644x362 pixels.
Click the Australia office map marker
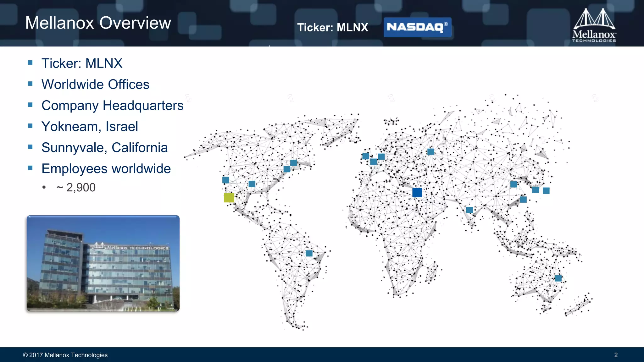point(558,278)
